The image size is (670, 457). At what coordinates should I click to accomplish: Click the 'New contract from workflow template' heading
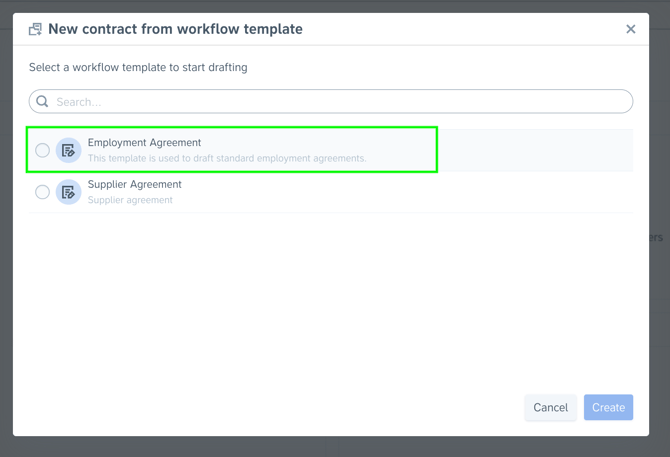175,29
